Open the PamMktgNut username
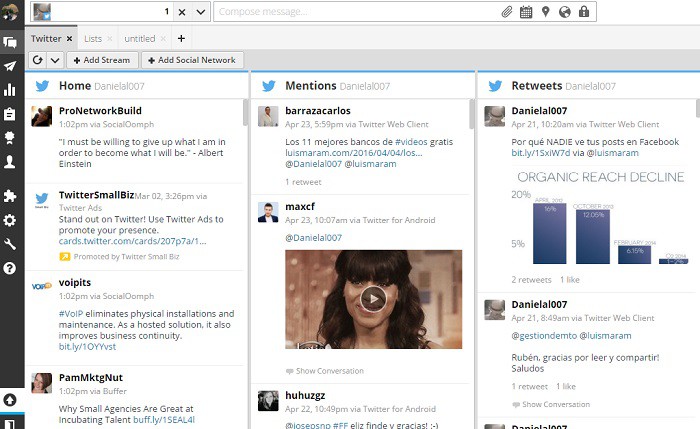Image resolution: width=700 pixels, height=429 pixels. coord(91,378)
